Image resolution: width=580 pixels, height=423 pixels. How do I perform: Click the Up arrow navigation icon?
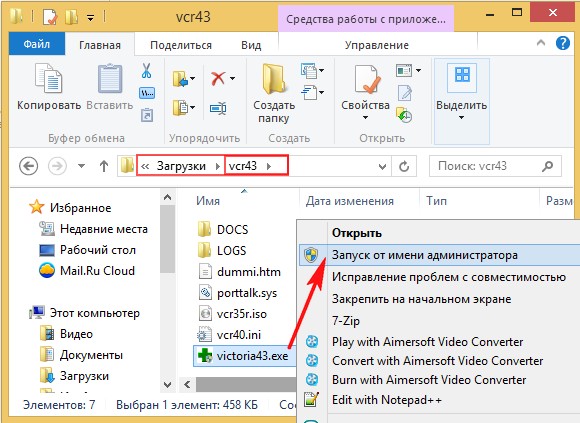point(104,166)
